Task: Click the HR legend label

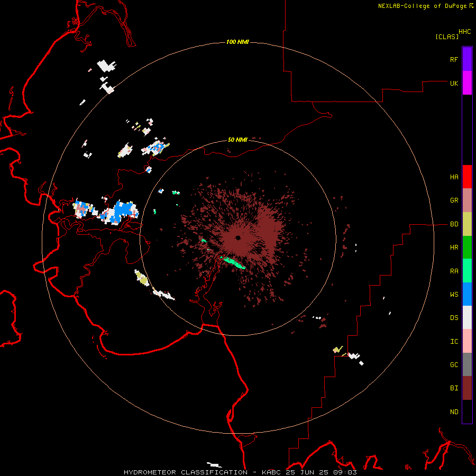Action: [454, 248]
